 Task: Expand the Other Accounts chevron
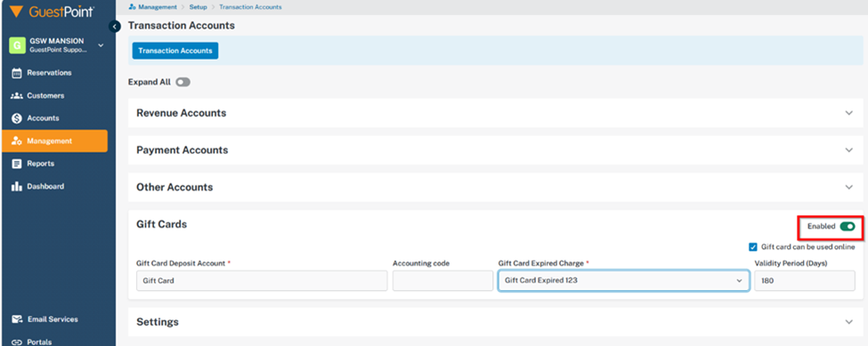tap(849, 187)
